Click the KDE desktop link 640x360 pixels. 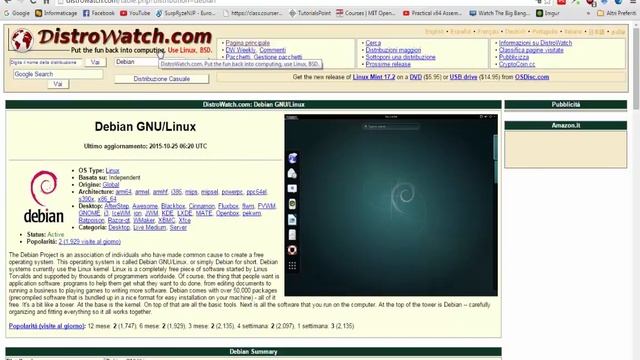coord(167,213)
